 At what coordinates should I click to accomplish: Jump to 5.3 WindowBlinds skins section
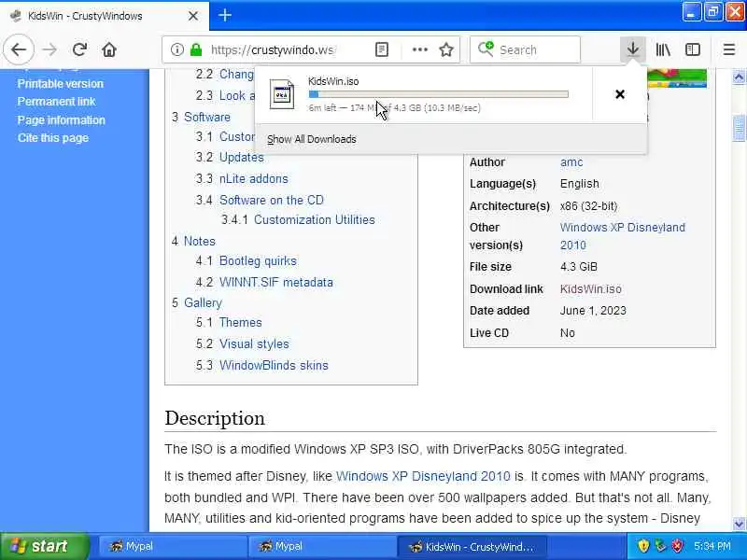(x=262, y=365)
